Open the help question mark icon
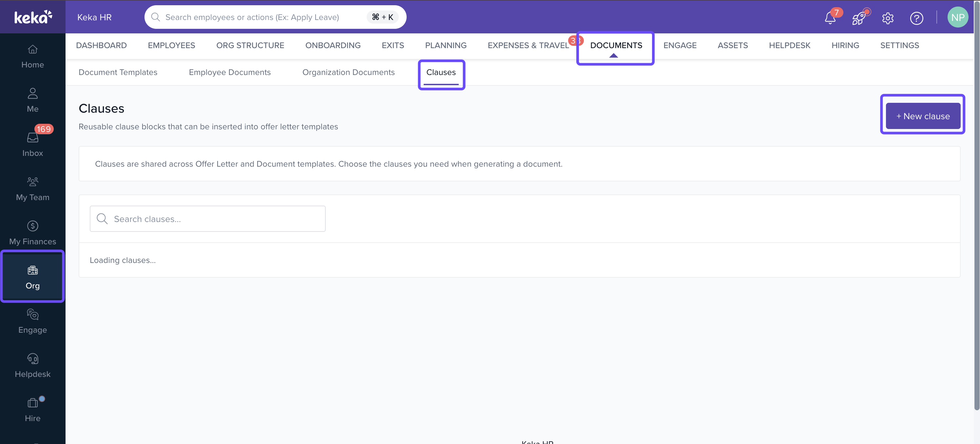This screenshot has height=444, width=980. tap(916, 18)
